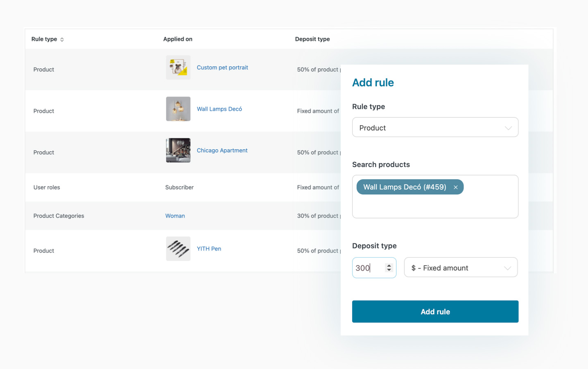Click the Add rule panel heading
Screen dimensions: 588x369
[x=373, y=83]
